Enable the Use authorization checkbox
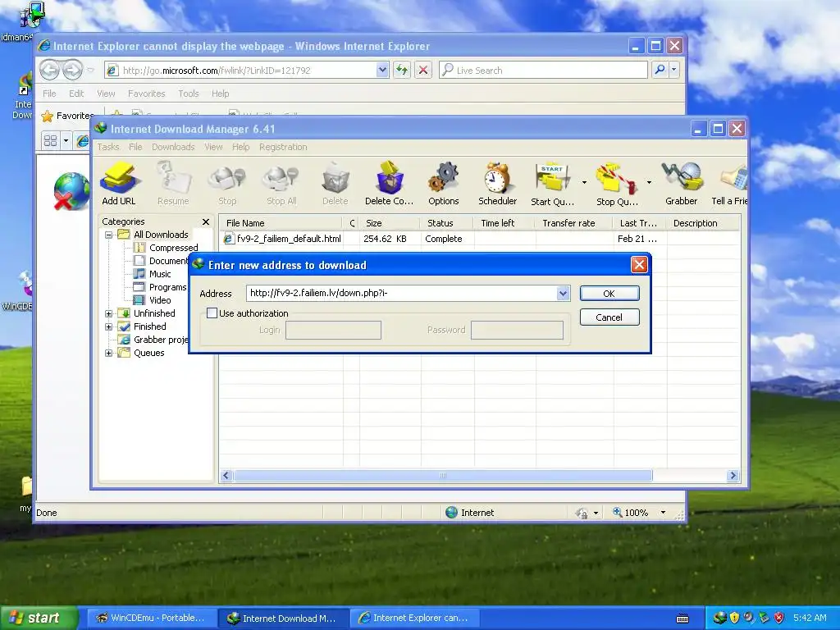 click(x=212, y=313)
